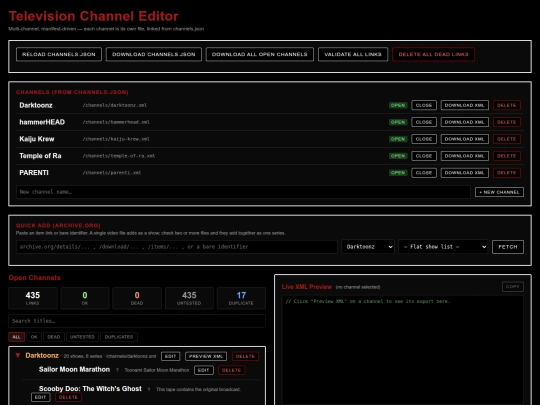Screen dimensions: 540x405
Task: Select the UNTESTED filter tab
Action: tap(82, 337)
